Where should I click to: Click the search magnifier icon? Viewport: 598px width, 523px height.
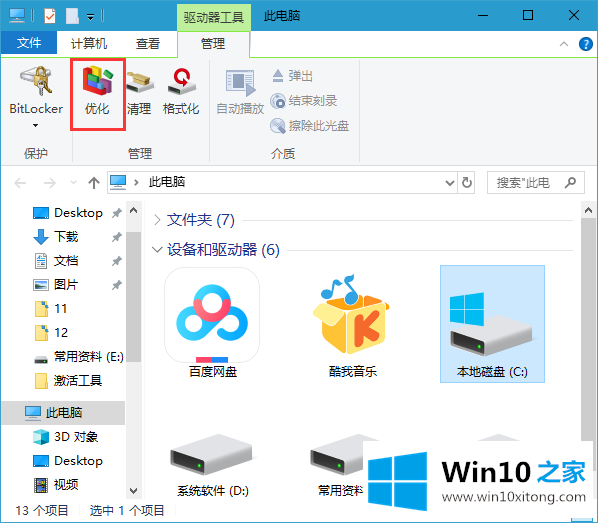pos(571,182)
